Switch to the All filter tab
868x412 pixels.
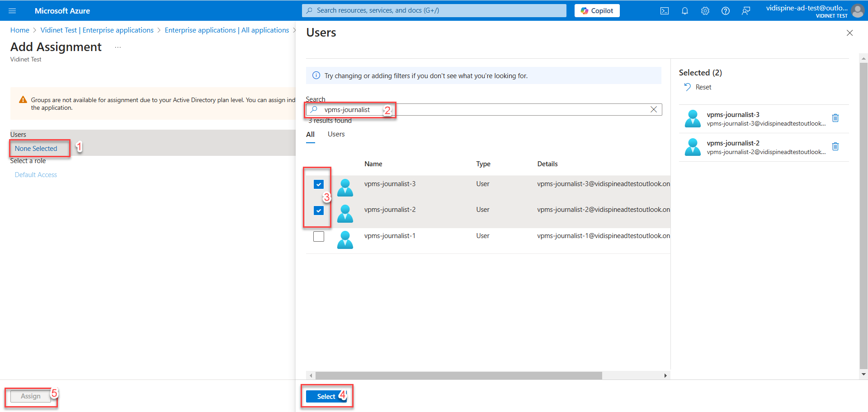point(310,135)
